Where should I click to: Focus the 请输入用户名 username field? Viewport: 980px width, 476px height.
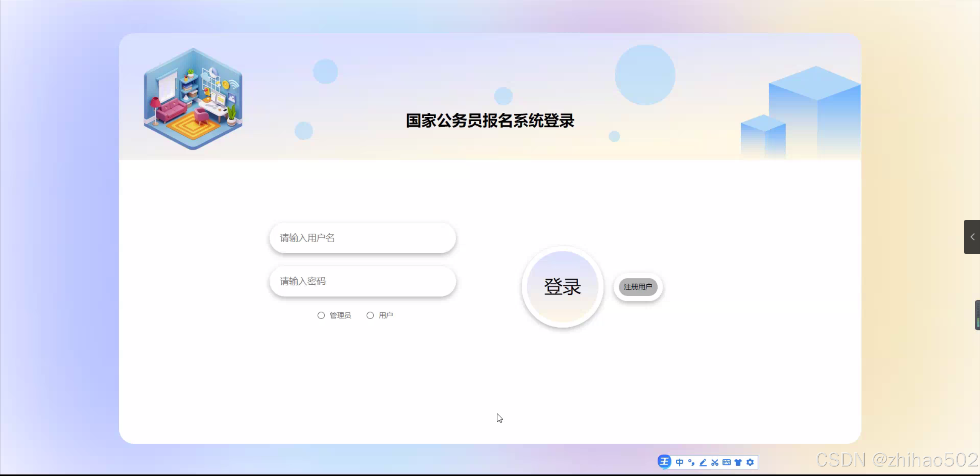[x=362, y=238]
